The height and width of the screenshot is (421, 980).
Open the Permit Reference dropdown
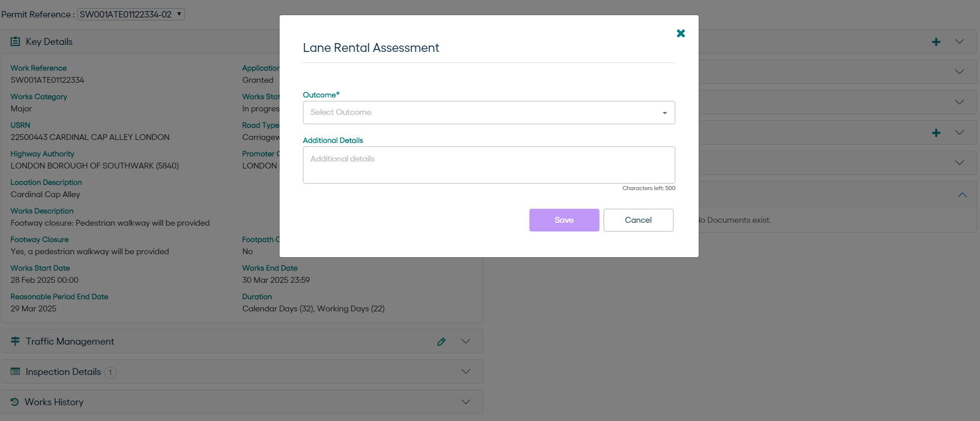pyautogui.click(x=131, y=15)
